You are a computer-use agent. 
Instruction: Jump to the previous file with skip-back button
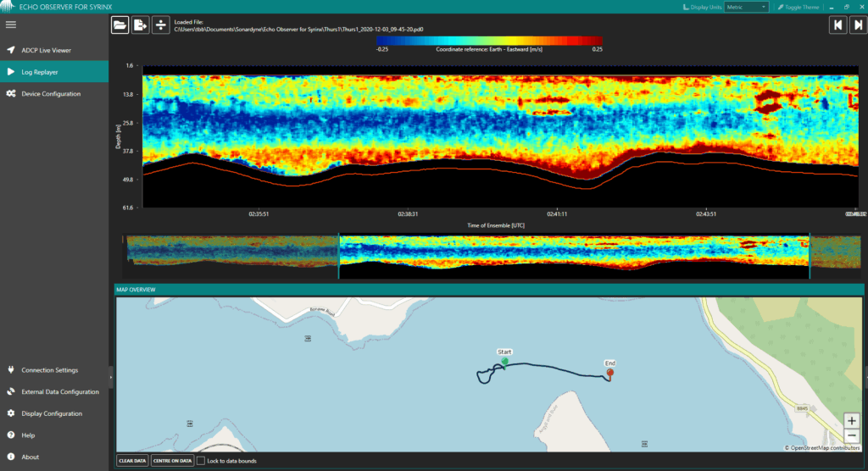838,25
